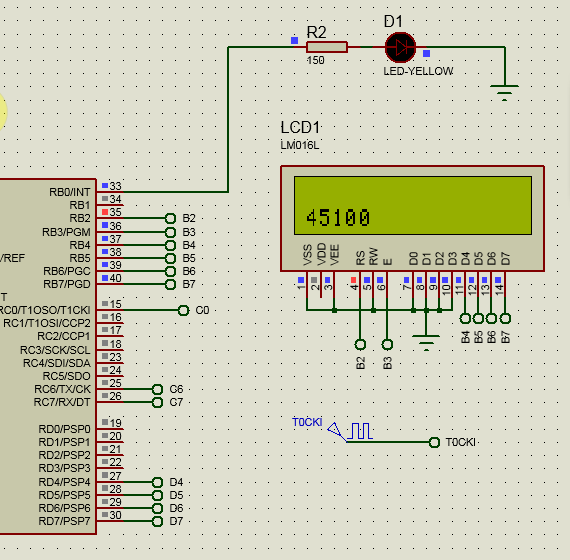Select the ground symbol under the LCD

[x=426, y=343]
